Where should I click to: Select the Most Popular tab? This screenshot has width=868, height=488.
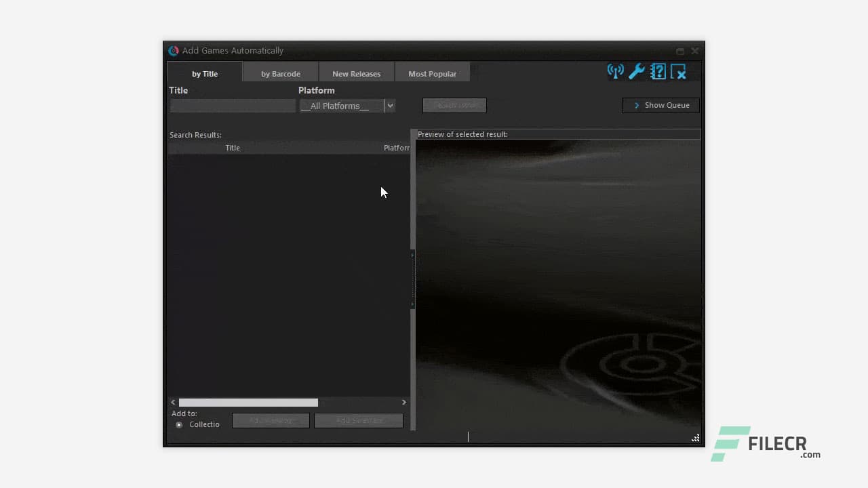pyautogui.click(x=432, y=73)
